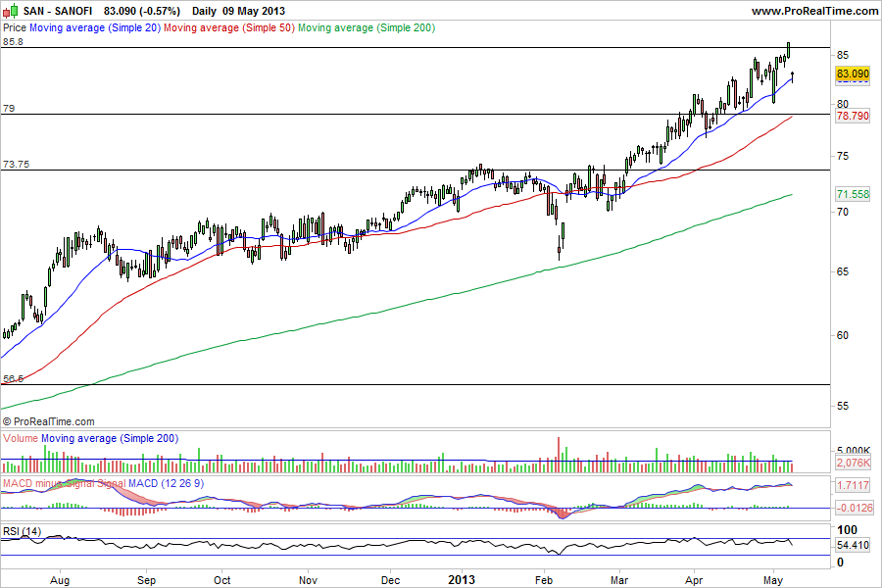Click the RSI (14) indicator label
The height and width of the screenshot is (588, 882).
22,531
